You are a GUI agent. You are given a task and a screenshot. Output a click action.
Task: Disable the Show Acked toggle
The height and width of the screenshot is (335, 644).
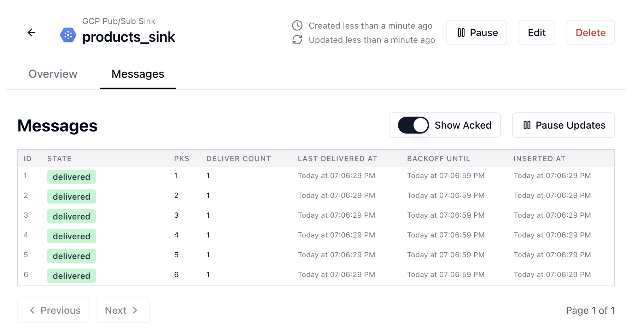413,125
